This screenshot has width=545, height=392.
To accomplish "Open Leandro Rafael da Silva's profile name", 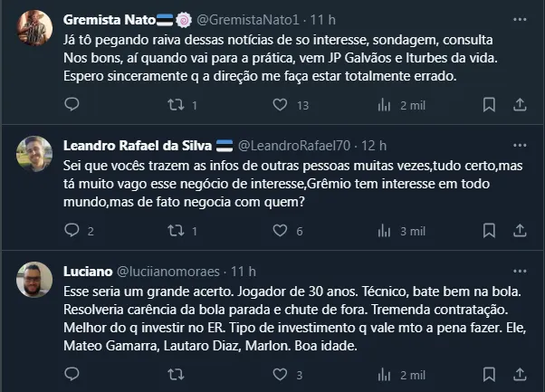I will point(138,145).
